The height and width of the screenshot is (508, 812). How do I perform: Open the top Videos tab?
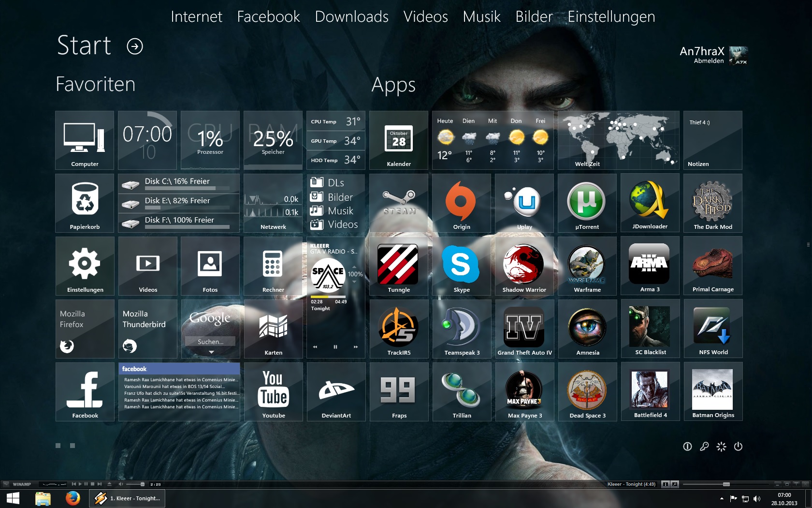click(425, 17)
